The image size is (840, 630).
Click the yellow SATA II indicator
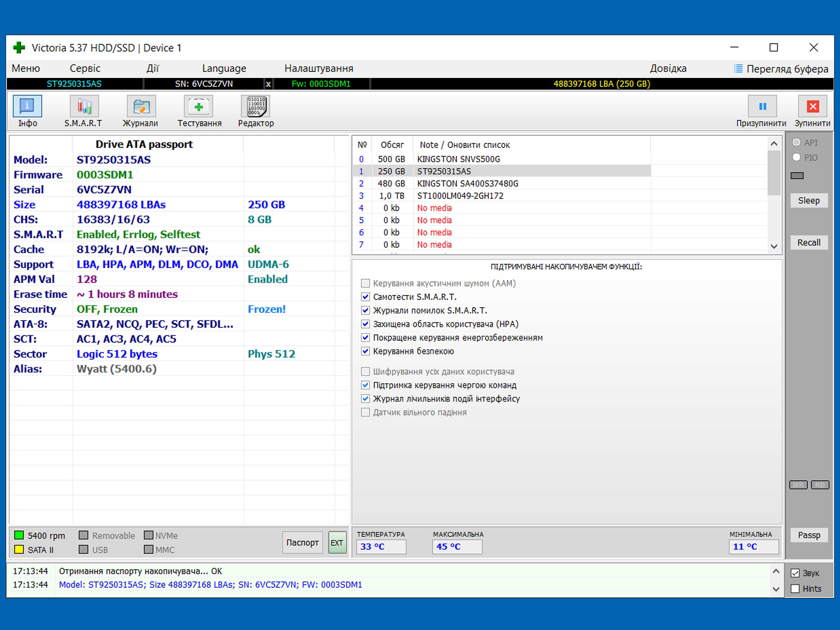pyautogui.click(x=19, y=550)
